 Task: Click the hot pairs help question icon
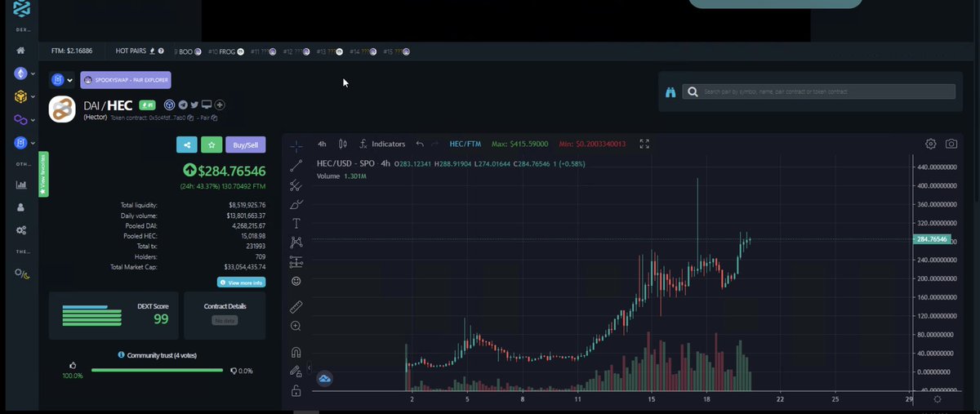(x=161, y=51)
